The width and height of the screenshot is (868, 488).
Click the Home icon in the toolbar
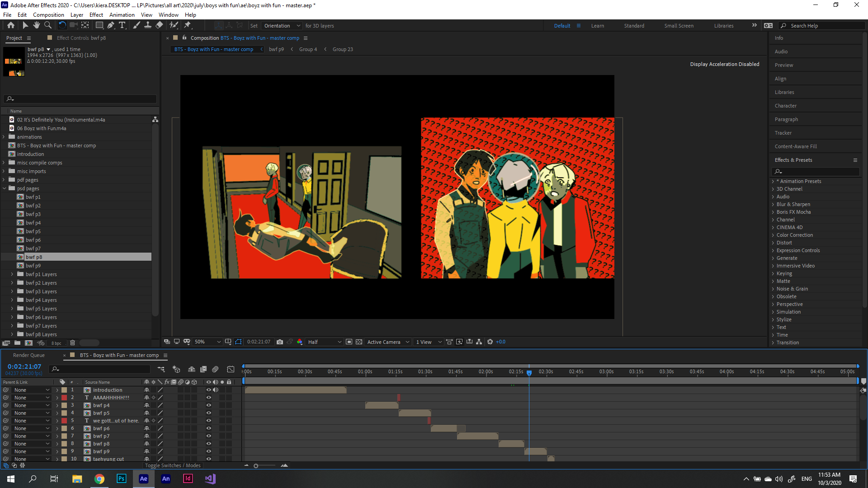[x=11, y=26]
